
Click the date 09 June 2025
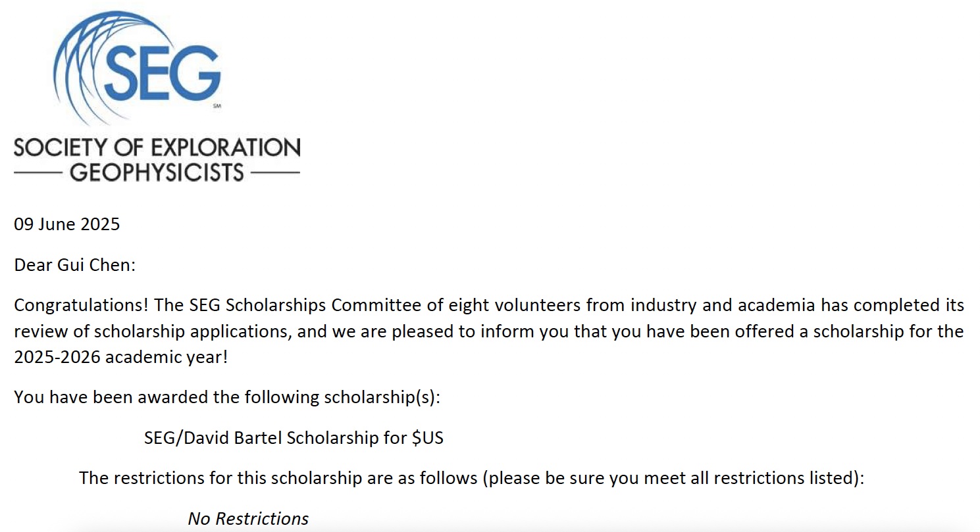pyautogui.click(x=67, y=224)
